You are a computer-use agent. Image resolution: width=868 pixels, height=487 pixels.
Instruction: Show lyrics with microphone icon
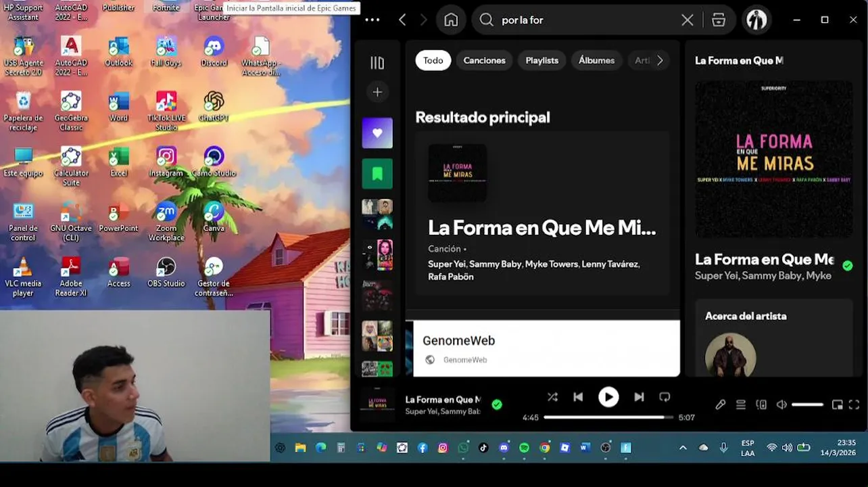[x=721, y=404]
